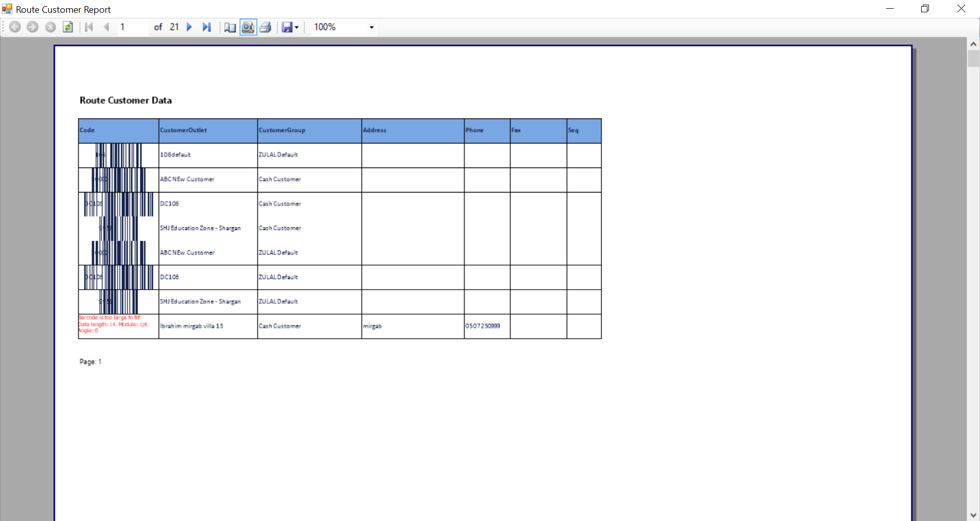Screen dimensions: 980x521
Task: Click the Export save disk icon
Action: (x=287, y=27)
